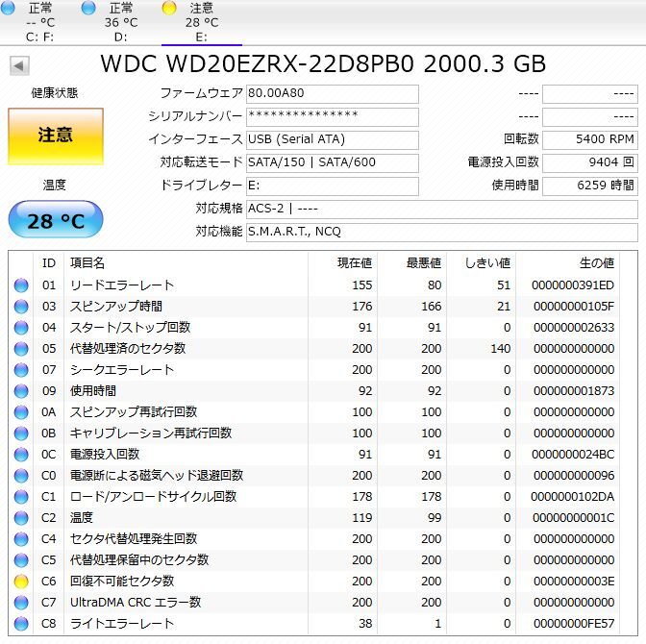The image size is (646, 644).
Task: Select the 回復不可能セクタ数 attribute name
Action: tap(122, 582)
